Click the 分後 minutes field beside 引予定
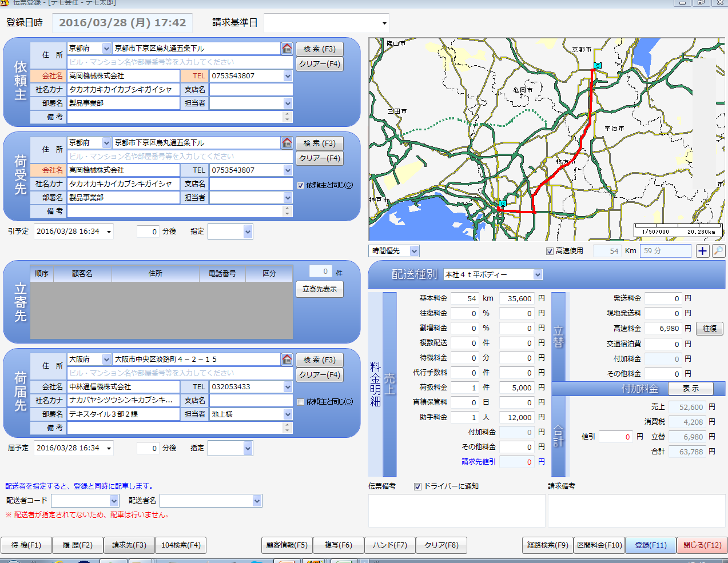 [x=148, y=231]
